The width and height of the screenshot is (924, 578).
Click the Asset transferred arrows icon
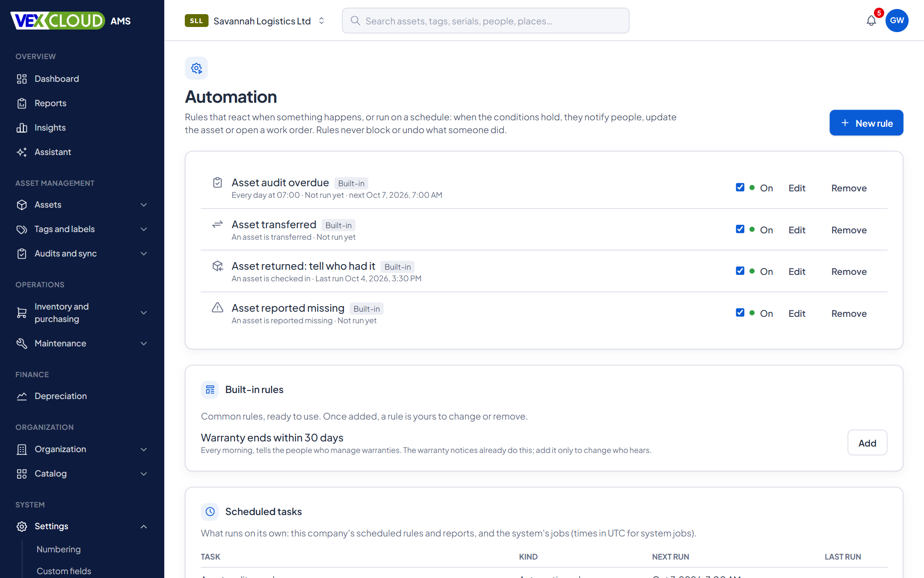tap(217, 224)
